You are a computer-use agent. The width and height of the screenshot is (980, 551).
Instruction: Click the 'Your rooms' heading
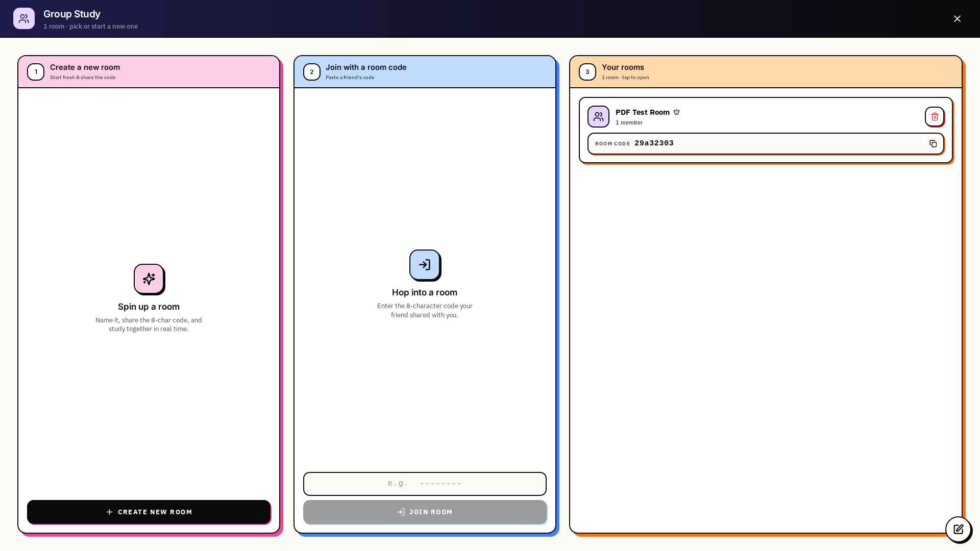coord(623,67)
